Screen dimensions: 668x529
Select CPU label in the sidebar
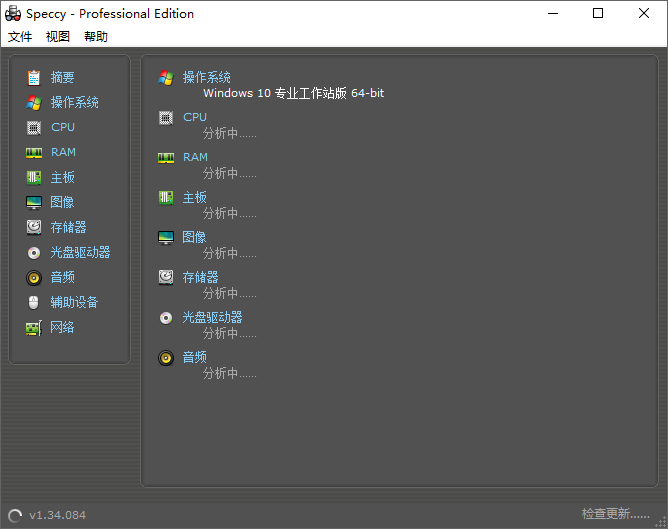63,127
